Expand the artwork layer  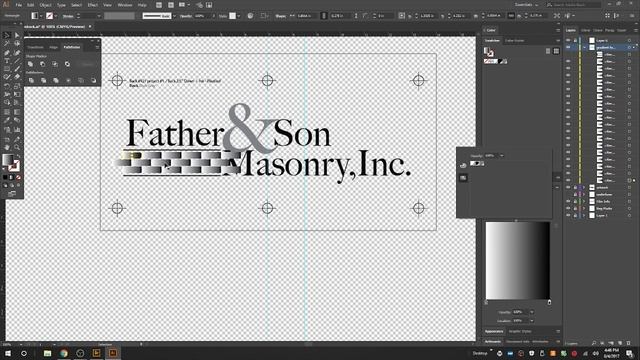(584, 187)
